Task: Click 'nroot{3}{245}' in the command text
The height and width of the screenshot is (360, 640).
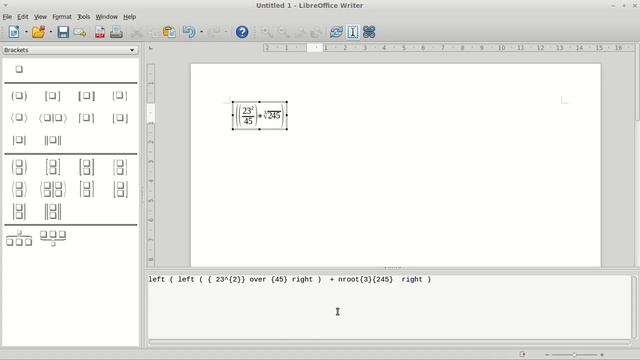Action: [365, 280]
